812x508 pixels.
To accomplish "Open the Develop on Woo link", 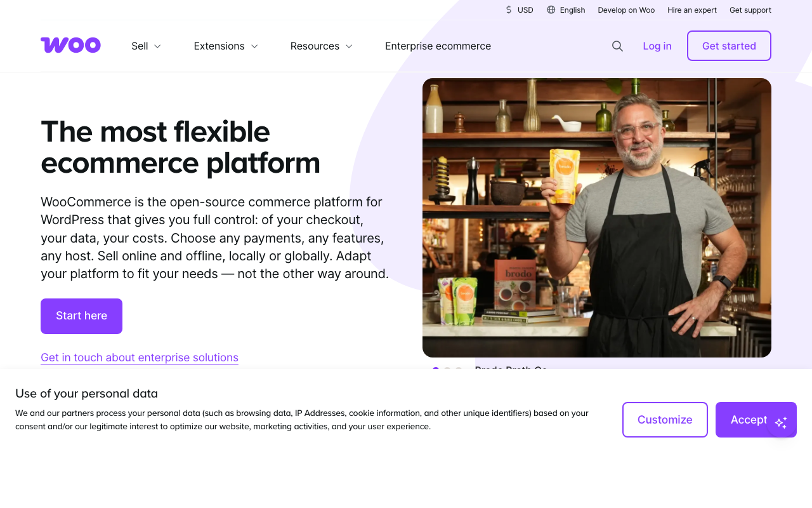I will (626, 10).
